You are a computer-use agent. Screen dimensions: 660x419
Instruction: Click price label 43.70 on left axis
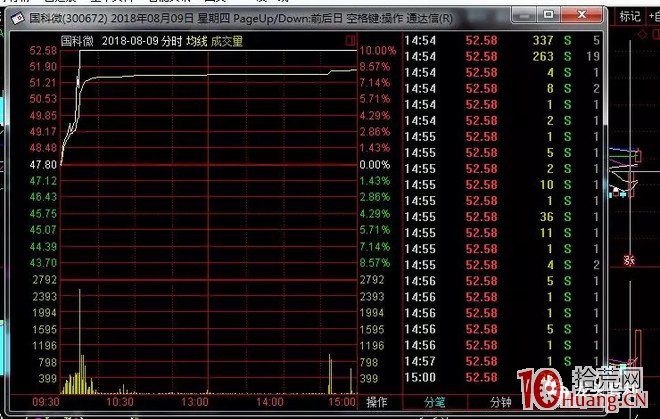[43, 263]
